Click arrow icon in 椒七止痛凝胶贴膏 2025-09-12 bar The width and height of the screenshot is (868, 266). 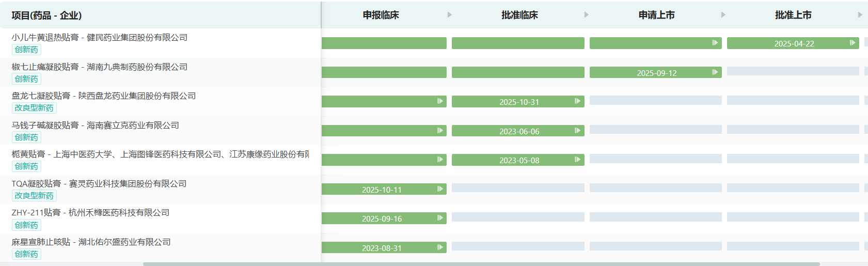(715, 72)
